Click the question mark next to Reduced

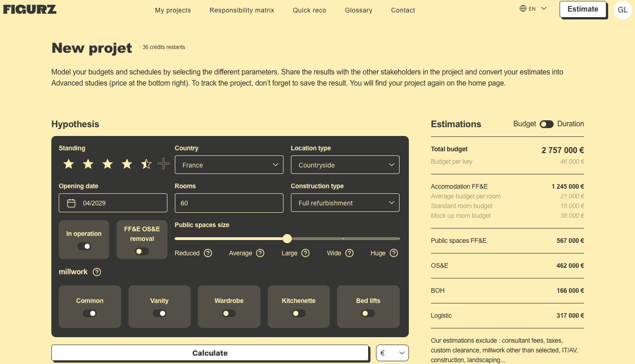coord(208,253)
